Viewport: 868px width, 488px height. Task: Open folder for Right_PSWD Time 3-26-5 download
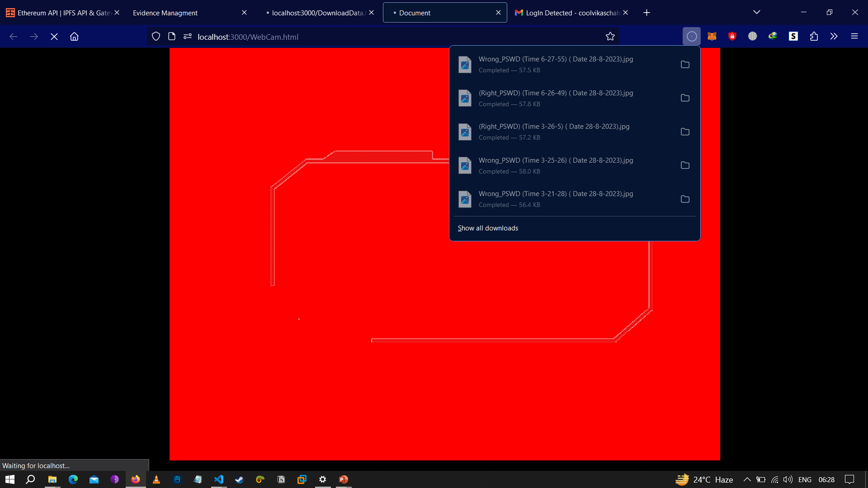(x=685, y=132)
